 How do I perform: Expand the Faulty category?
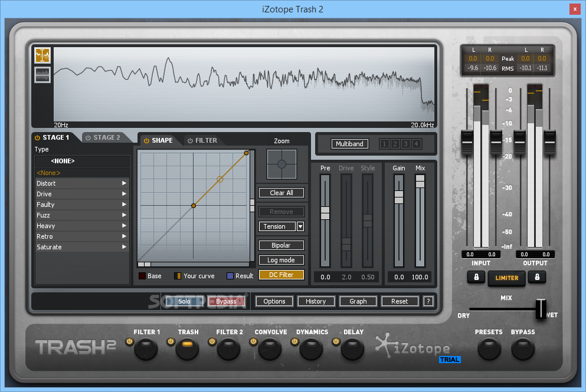pos(82,205)
